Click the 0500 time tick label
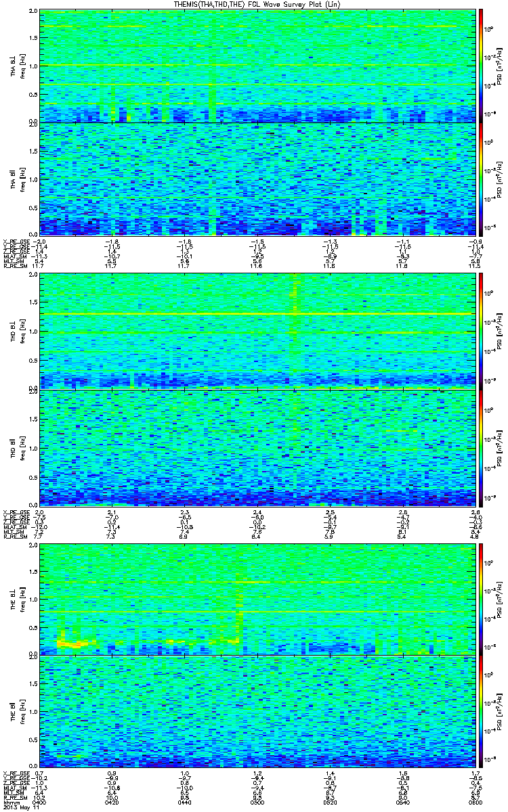508x812 pixels. pos(257,803)
